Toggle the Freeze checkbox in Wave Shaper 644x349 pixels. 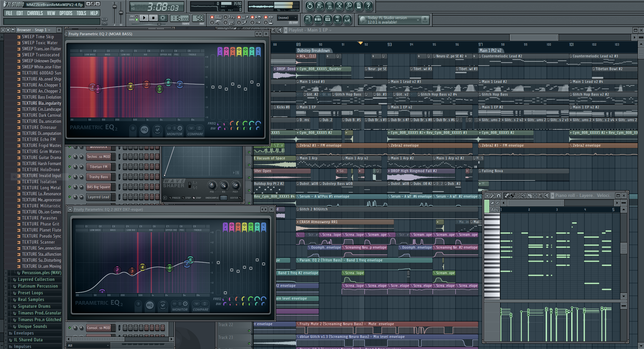click(170, 198)
